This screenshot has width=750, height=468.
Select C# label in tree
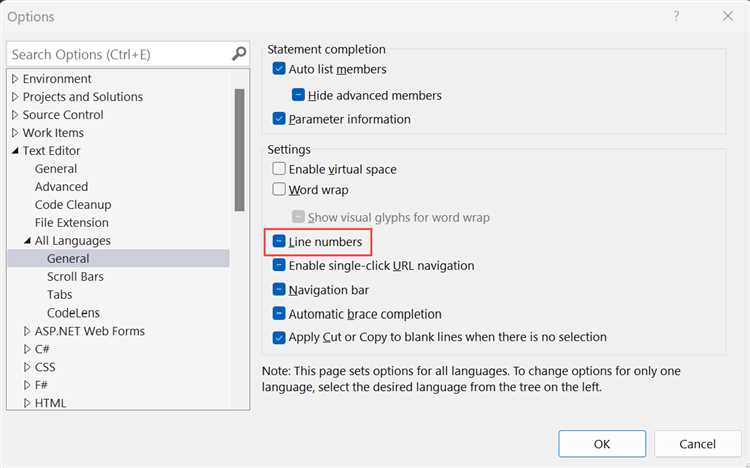42,349
